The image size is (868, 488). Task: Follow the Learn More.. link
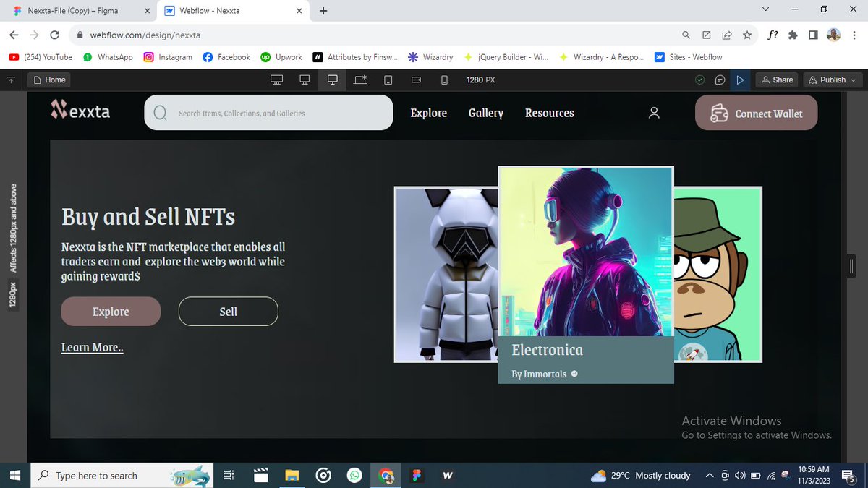pyautogui.click(x=92, y=348)
